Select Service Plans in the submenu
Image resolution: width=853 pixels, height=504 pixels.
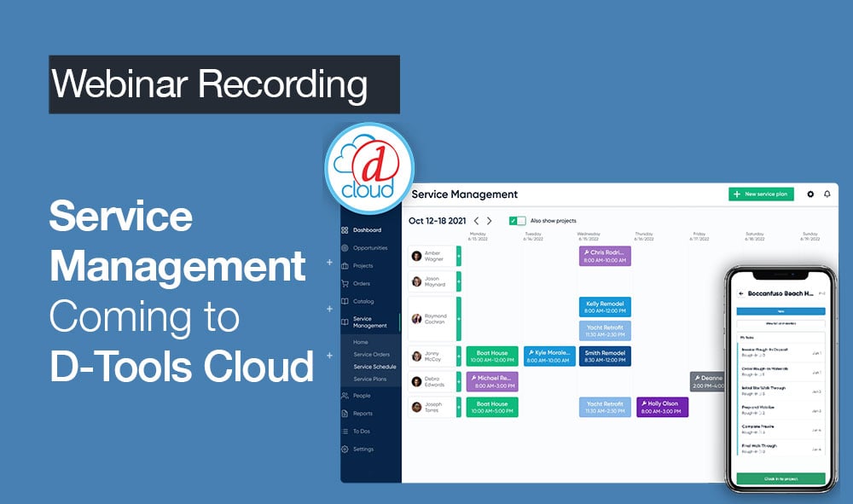(370, 379)
